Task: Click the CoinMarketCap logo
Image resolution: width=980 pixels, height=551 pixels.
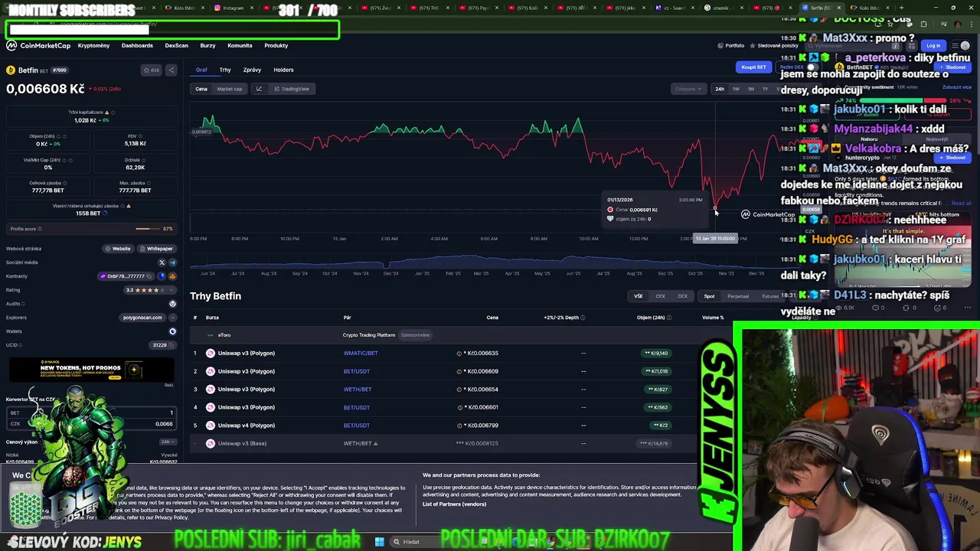Action: 38,46
